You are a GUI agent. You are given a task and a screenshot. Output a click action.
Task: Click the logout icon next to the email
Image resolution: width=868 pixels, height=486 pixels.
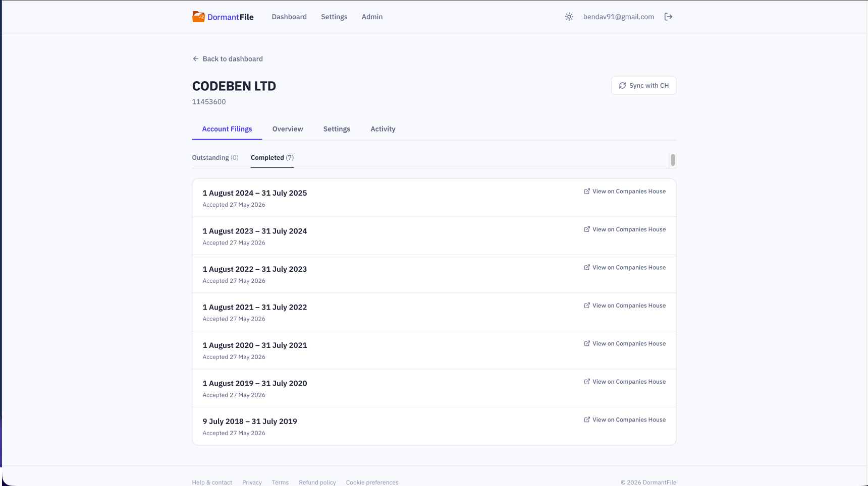pos(668,17)
